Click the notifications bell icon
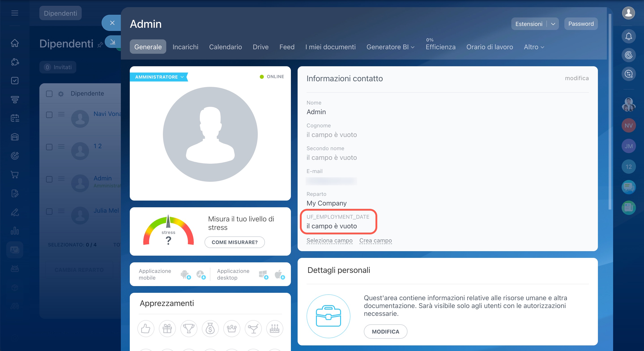Screen dimensions: 644x351 [628, 36]
